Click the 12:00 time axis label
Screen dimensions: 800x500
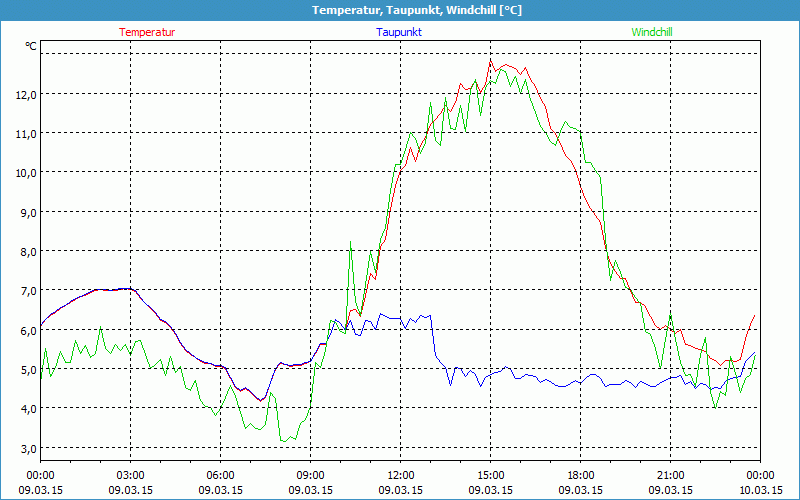401,476
